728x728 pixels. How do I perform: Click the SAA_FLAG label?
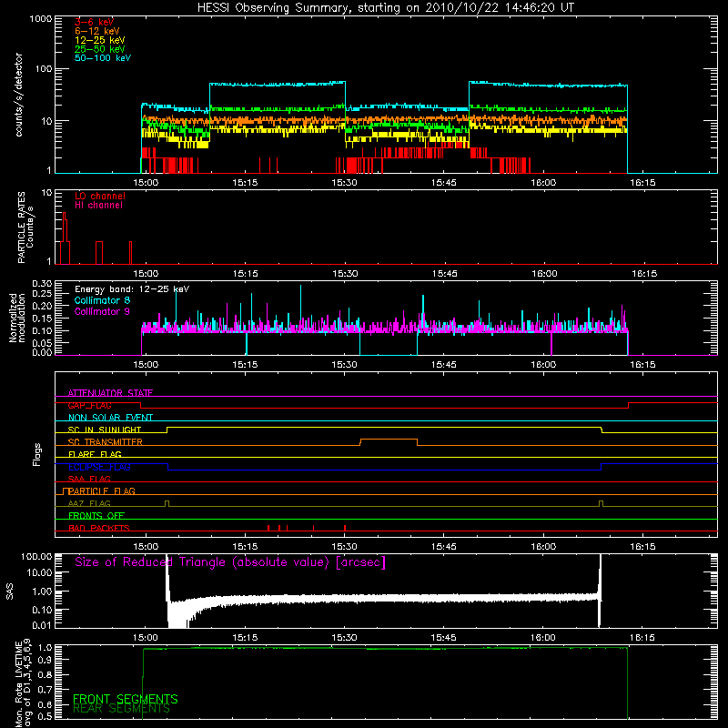[89, 479]
